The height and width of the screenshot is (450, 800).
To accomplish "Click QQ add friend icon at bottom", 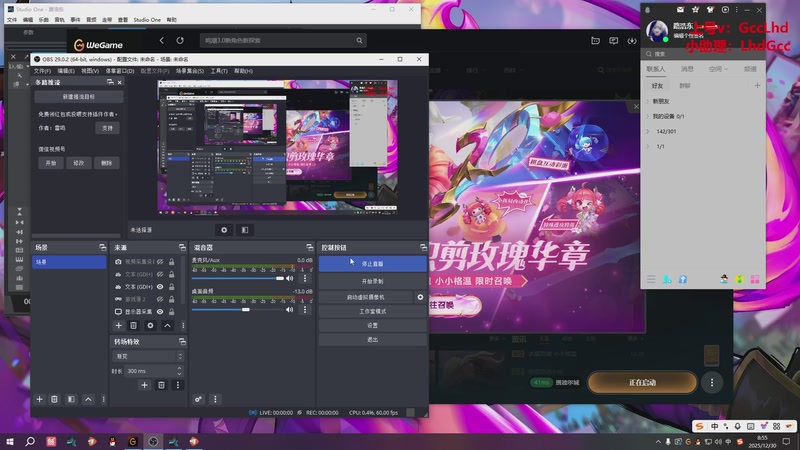I will 667,279.
